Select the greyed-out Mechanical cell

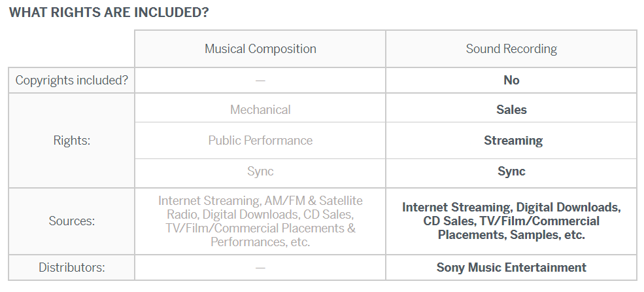coord(260,109)
